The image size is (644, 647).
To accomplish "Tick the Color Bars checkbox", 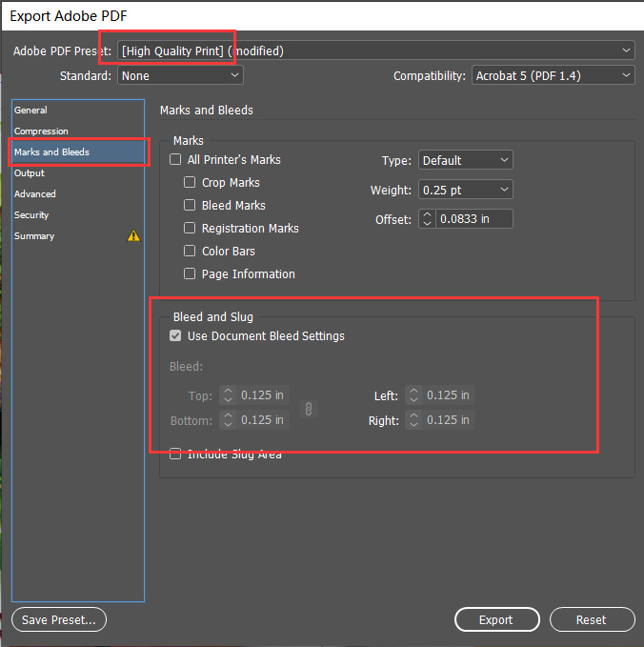I will (190, 251).
